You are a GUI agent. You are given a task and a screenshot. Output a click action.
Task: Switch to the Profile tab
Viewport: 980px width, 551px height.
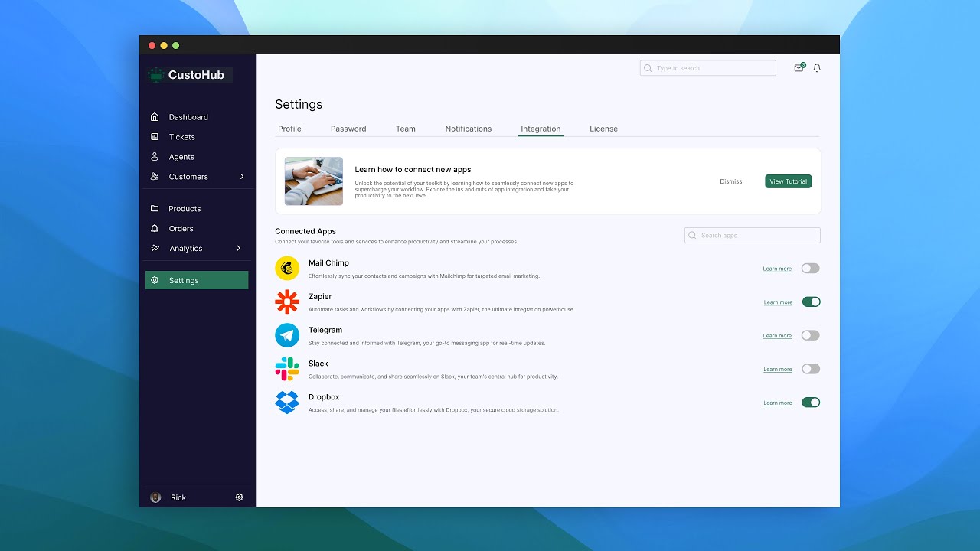click(x=289, y=129)
